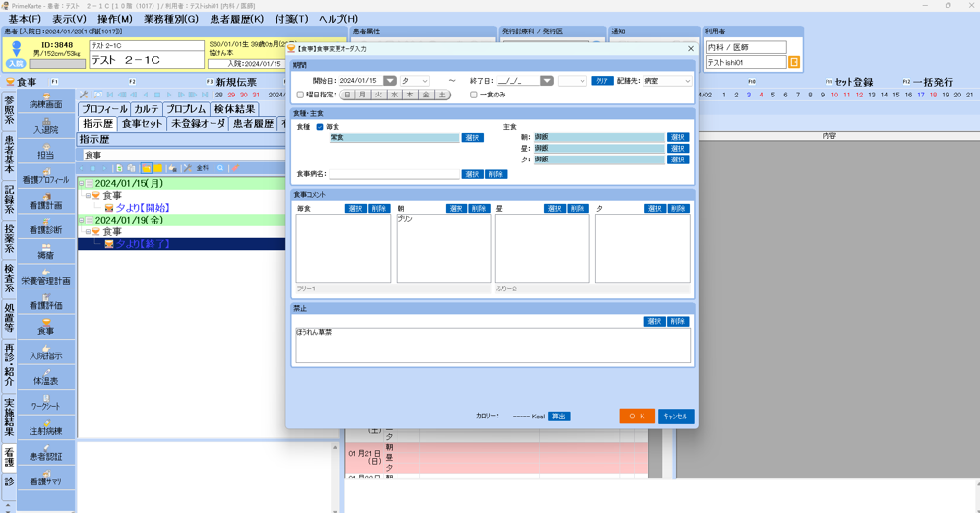The height and width of the screenshot is (513, 980).
Task: Open 看護プロフィール in the sidebar
Action: pyautogui.click(x=46, y=176)
